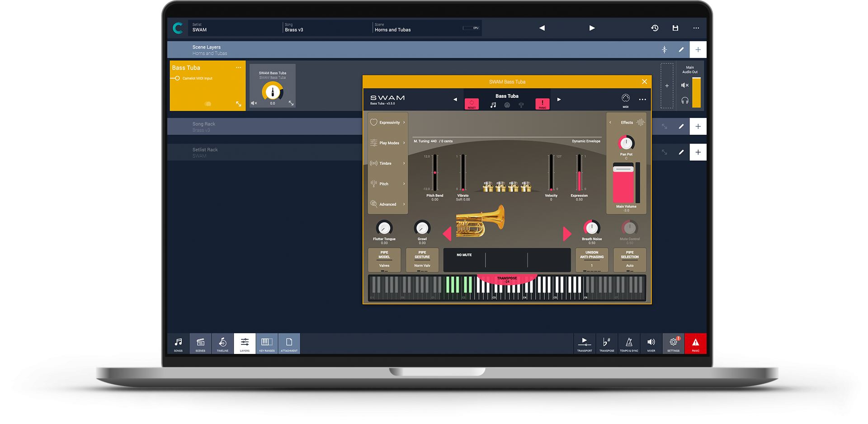The height and width of the screenshot is (424, 868).
Task: Open the top bar more options menu
Action: point(696,28)
